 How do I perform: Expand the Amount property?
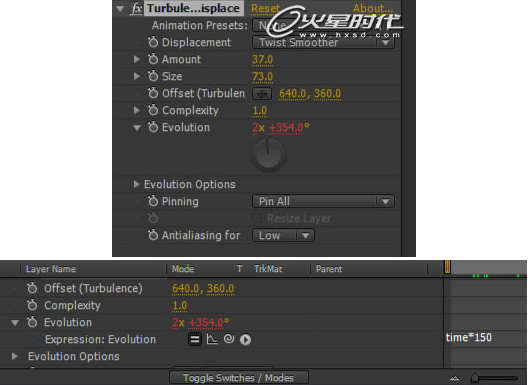point(136,59)
